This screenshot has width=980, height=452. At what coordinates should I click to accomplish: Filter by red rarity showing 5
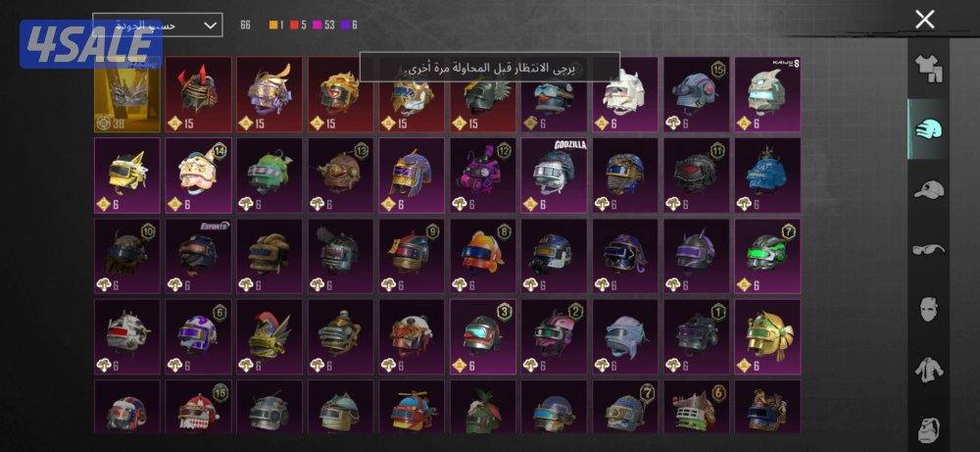pyautogui.click(x=299, y=25)
